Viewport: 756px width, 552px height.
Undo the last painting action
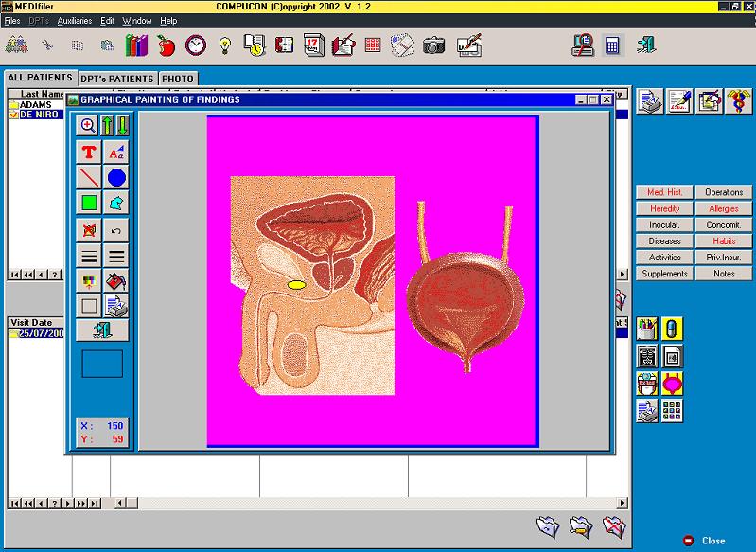coord(116,230)
